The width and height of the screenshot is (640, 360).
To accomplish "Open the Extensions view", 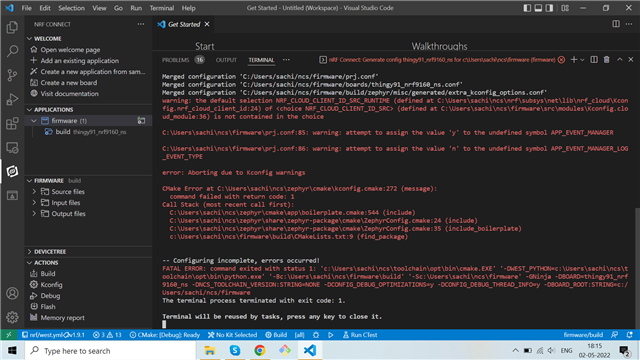I will [12, 123].
